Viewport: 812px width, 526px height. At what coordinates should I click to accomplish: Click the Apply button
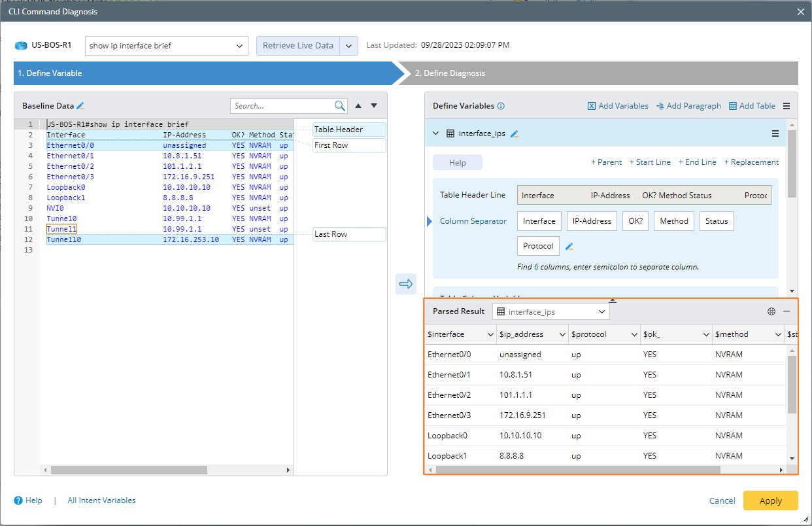(770, 500)
